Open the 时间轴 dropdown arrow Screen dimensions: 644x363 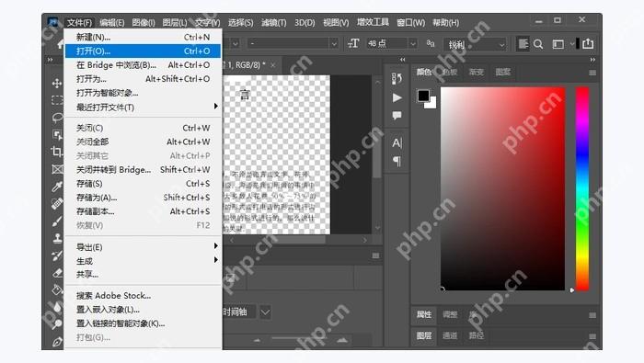pyautogui.click(x=265, y=312)
